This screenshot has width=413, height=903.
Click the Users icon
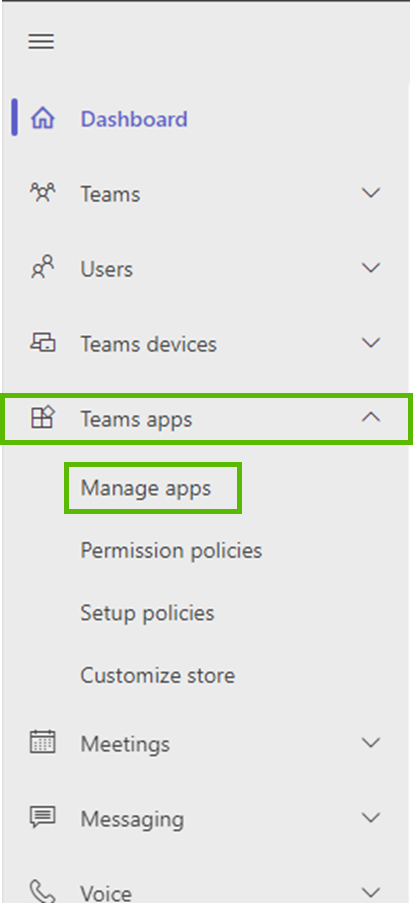click(42, 267)
